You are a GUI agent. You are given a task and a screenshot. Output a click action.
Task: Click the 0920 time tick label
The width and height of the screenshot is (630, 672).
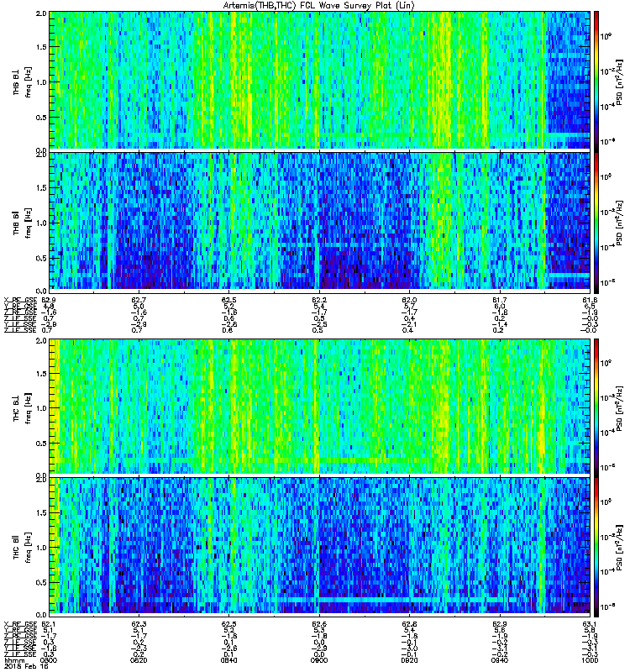point(409,660)
